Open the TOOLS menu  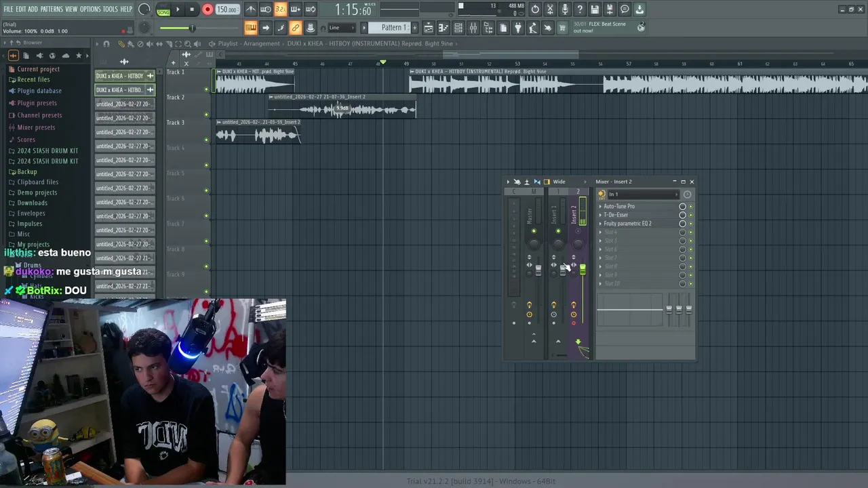[110, 9]
